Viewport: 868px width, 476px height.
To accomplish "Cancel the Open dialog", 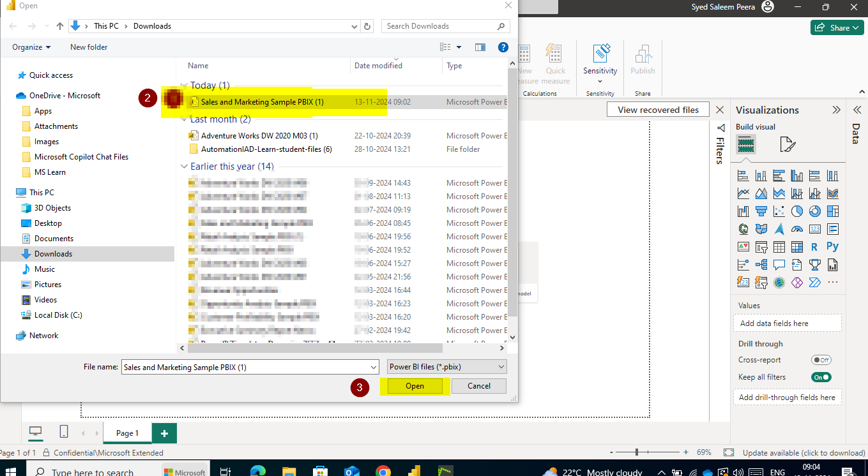I will pyautogui.click(x=479, y=386).
